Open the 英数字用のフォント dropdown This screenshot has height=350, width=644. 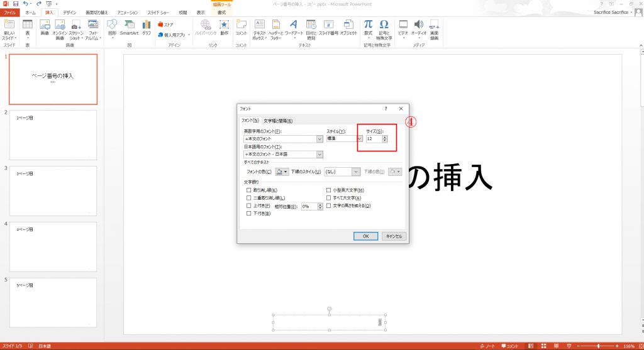(319, 139)
